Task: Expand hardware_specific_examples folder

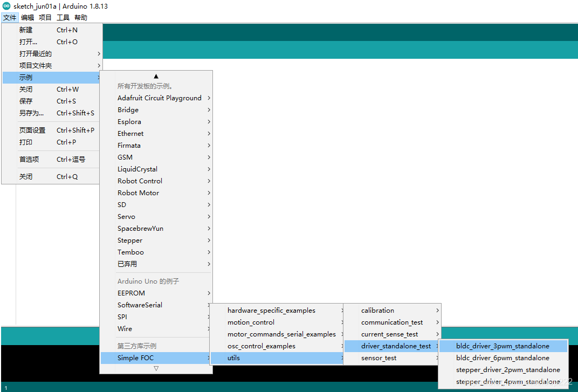Action: (277, 310)
